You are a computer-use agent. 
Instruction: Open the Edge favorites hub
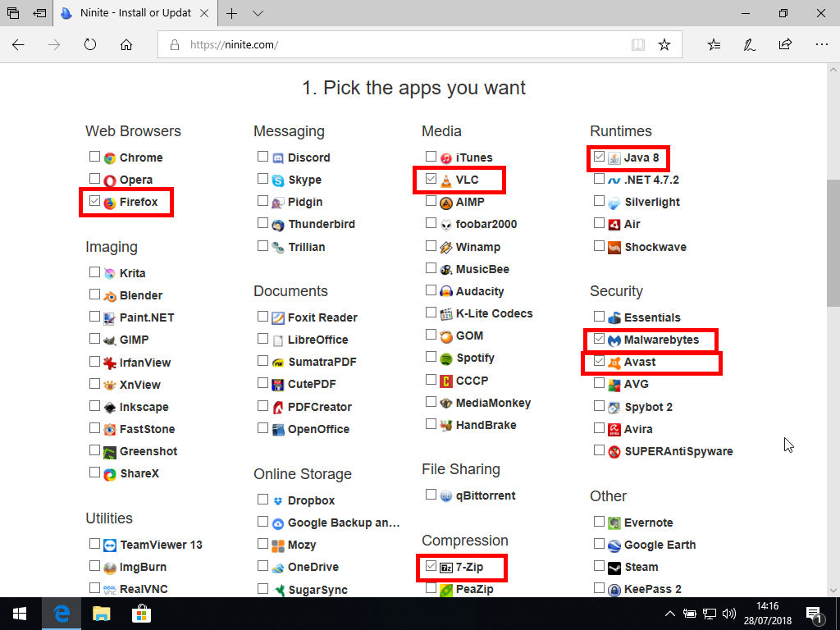pos(714,44)
